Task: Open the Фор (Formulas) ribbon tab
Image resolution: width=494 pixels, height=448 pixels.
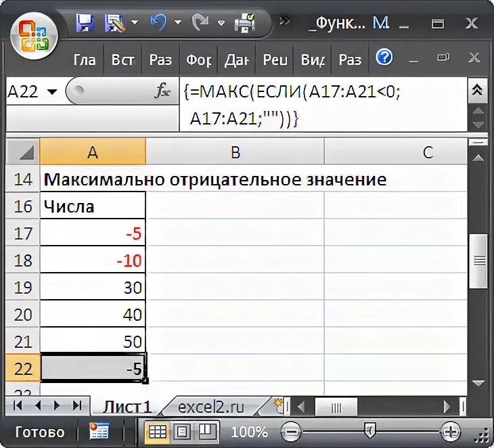Action: coord(198,60)
